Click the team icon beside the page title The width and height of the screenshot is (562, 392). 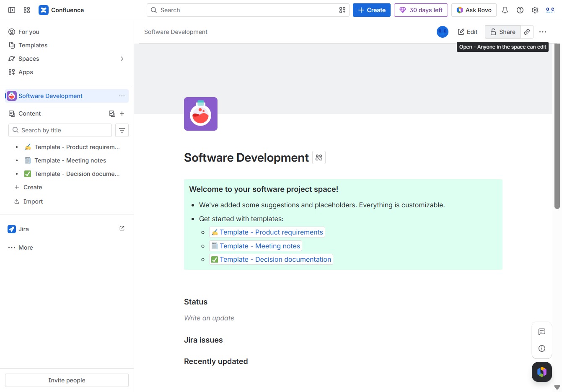[x=319, y=157]
